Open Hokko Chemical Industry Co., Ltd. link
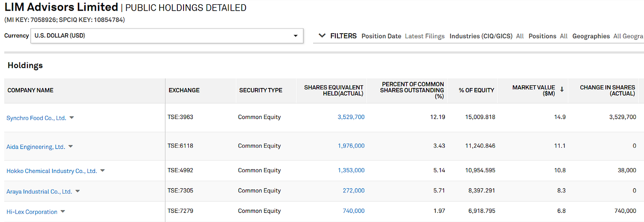Image resolution: width=644 pixels, height=222 pixels. pos(52,171)
